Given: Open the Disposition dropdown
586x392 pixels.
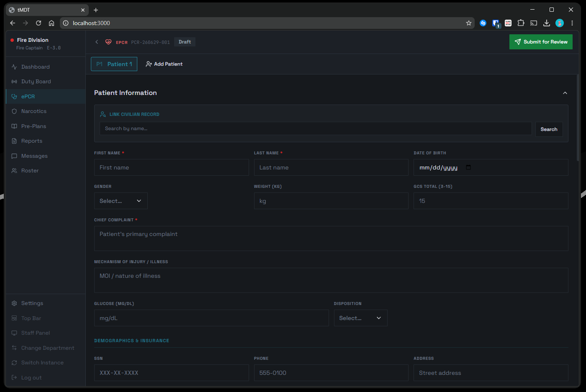Looking at the screenshot, I should pyautogui.click(x=361, y=318).
